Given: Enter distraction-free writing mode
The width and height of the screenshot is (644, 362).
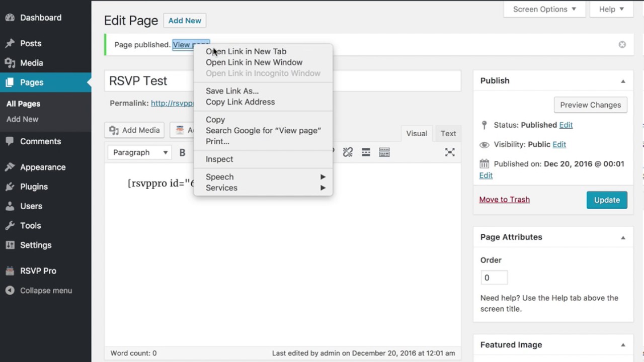Looking at the screenshot, I should pyautogui.click(x=450, y=152).
